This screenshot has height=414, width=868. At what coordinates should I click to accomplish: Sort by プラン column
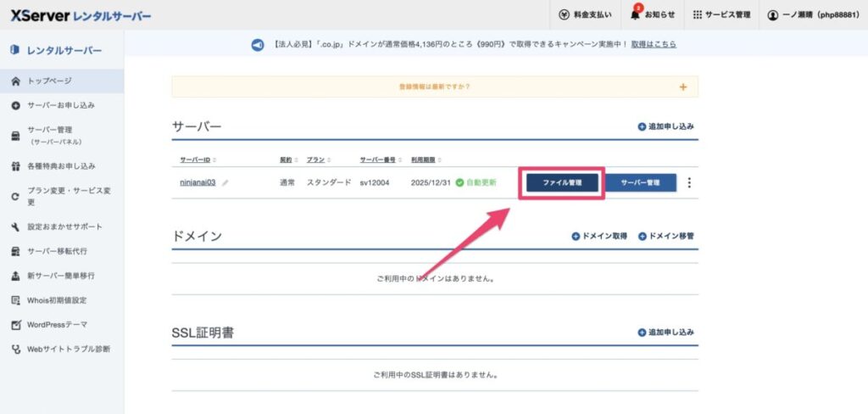point(319,159)
